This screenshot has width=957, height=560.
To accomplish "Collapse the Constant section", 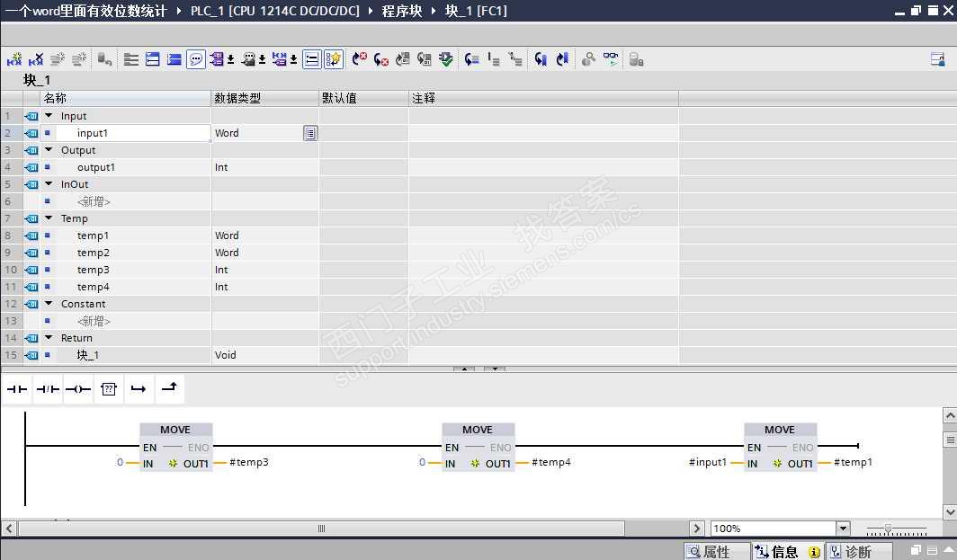I will tap(49, 303).
